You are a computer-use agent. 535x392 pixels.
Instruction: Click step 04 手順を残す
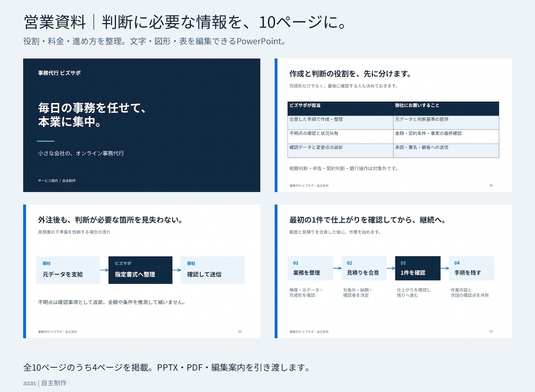[x=471, y=268]
